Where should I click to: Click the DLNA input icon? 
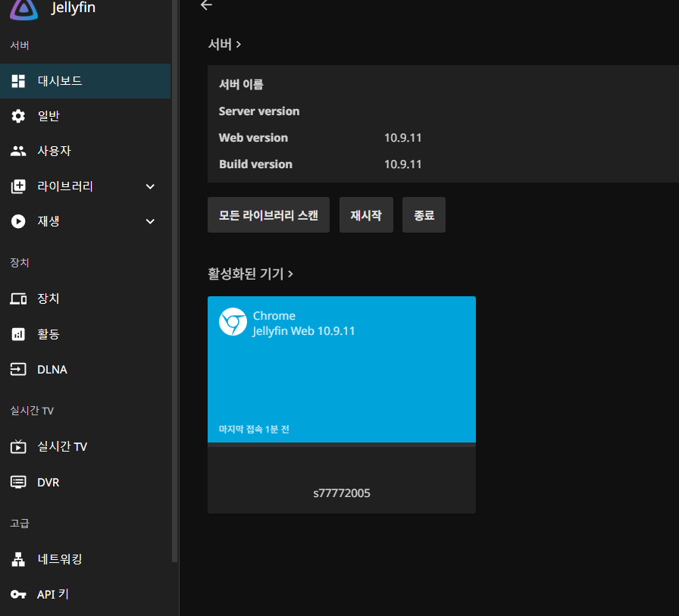coord(18,369)
